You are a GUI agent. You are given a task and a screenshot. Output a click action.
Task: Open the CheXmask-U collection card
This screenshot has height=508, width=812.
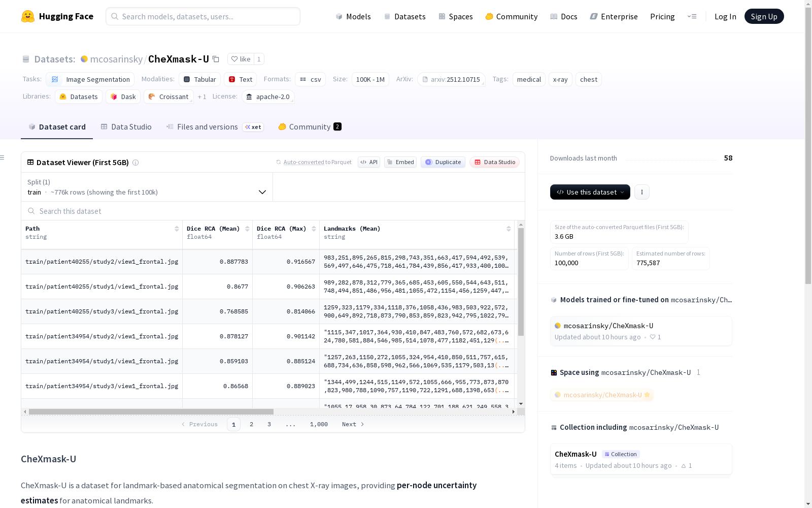(641, 459)
